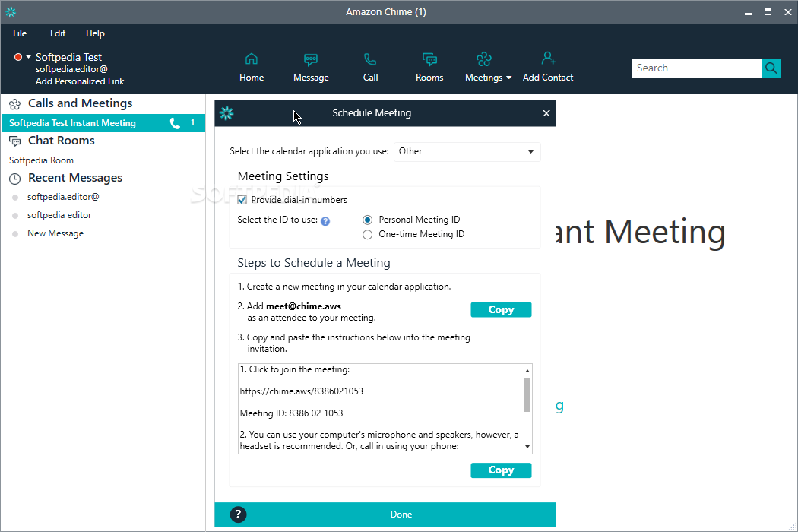Click the status dot beside New Message
Viewport: 798px width, 532px height.
[15, 234]
